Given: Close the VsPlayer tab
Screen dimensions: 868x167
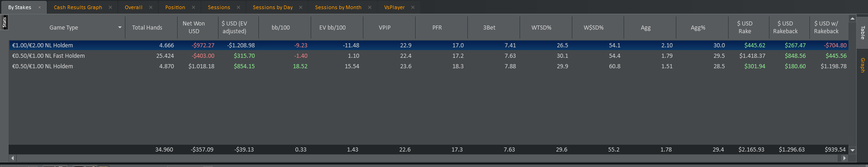Looking at the screenshot, I should (413, 7).
